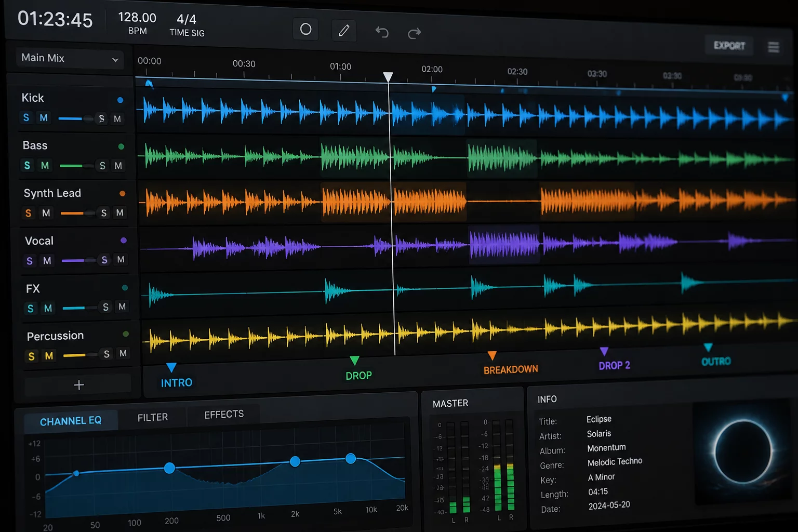Click the green color dot on Bass track
This screenshot has width=798, height=532.
(121, 147)
